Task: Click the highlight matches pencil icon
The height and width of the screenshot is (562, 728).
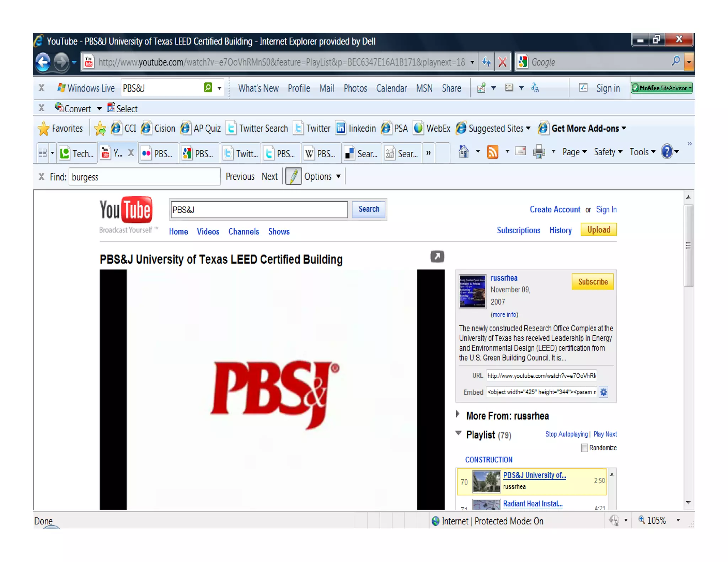Action: tap(294, 177)
